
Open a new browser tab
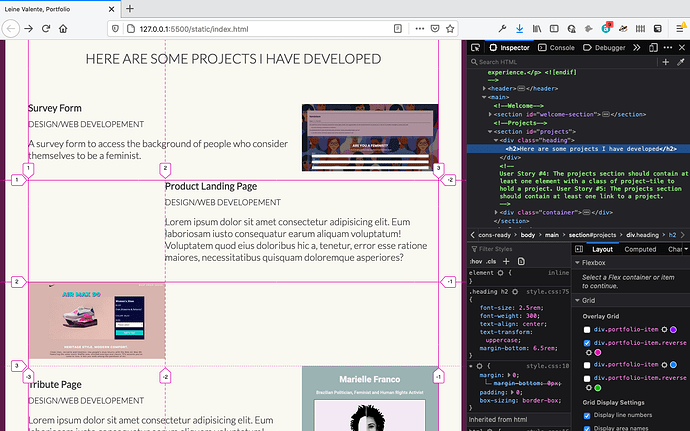[130, 8]
